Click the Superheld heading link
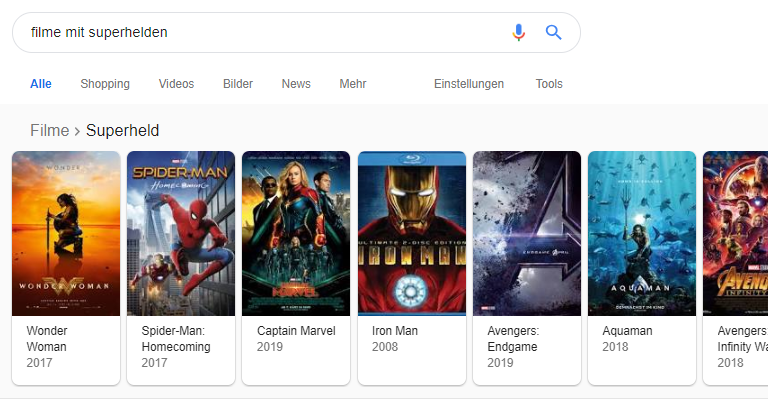Image resolution: width=768 pixels, height=405 pixels. point(122,131)
